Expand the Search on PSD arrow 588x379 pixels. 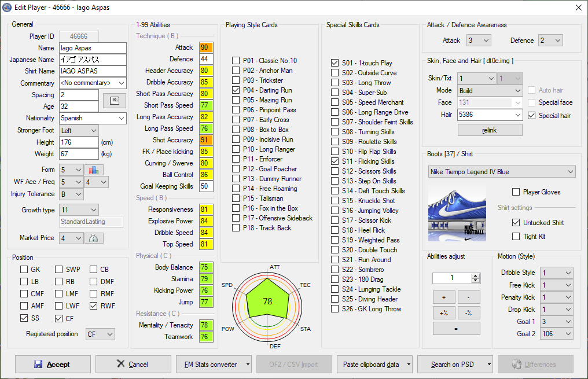pos(489,364)
